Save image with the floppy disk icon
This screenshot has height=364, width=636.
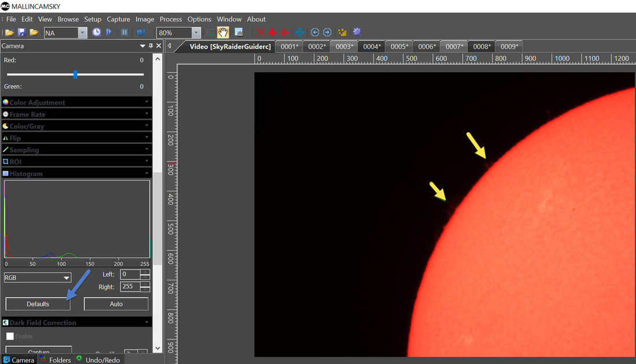(21, 32)
